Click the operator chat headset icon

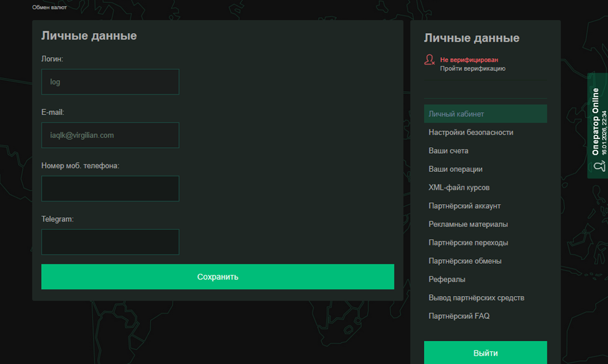(599, 166)
